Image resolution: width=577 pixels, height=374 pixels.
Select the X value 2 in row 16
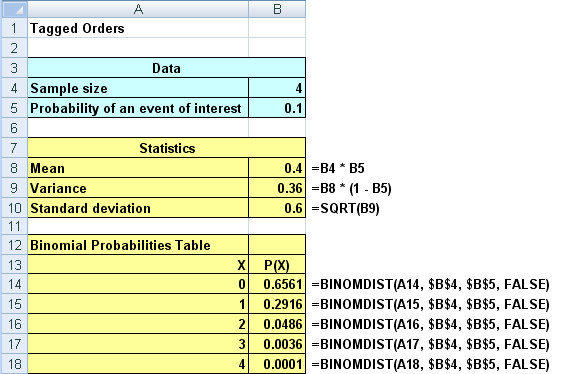[x=138, y=324]
